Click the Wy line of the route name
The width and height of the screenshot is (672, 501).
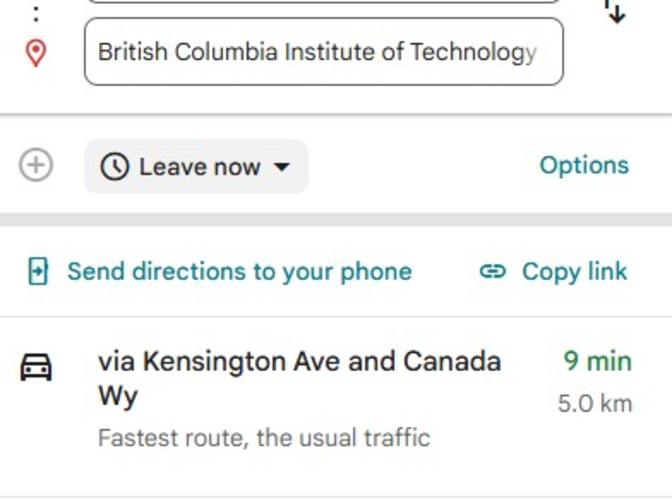117,396
